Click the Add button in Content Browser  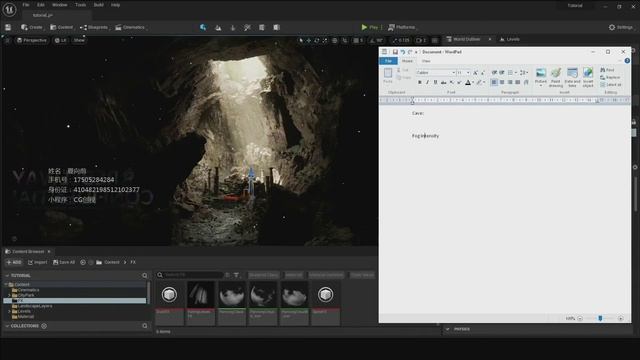coord(14,262)
